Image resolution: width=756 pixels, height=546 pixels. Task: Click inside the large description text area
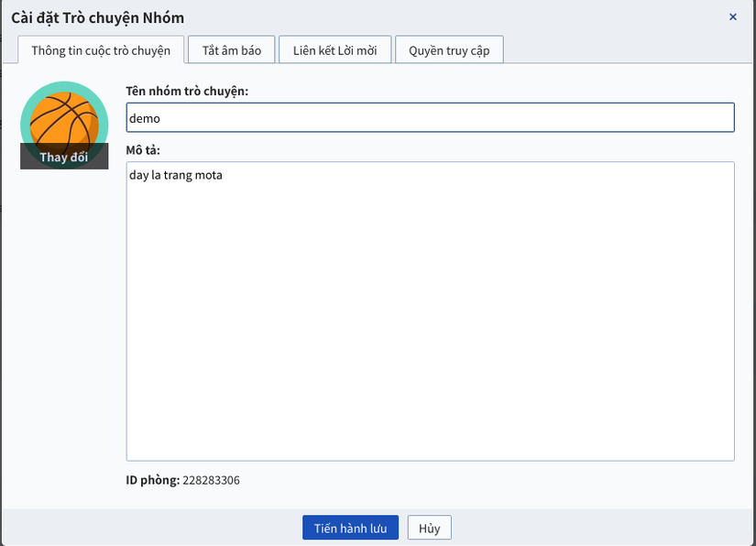pyautogui.click(x=430, y=311)
